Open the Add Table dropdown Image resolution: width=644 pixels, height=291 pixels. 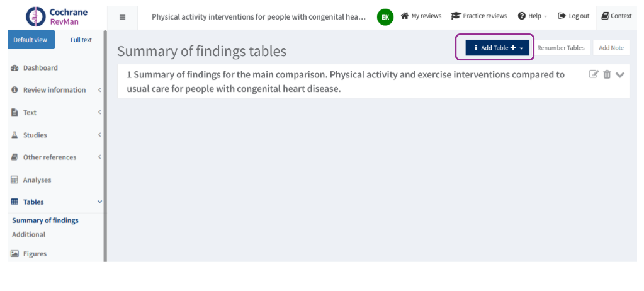click(497, 48)
